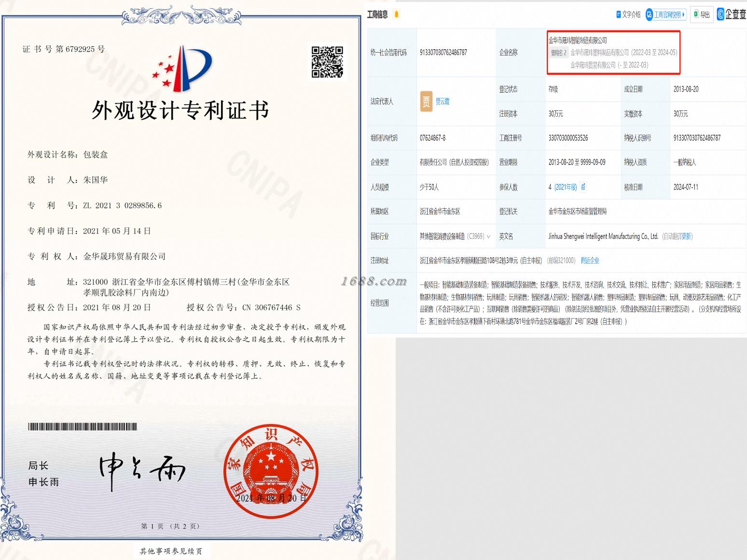Click former name 金华晟玮贸易有限公司 in table
This screenshot has width=747, height=560.
593,65
